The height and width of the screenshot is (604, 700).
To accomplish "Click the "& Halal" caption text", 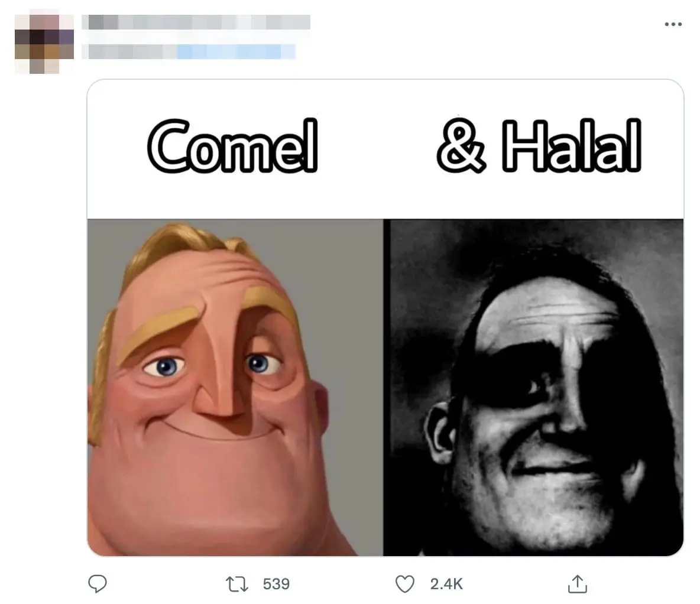I will (x=539, y=145).
